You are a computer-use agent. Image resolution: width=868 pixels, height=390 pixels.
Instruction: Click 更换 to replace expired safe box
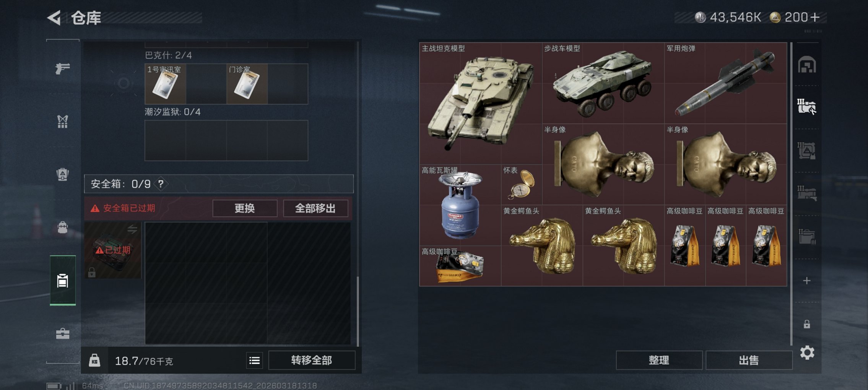(245, 208)
